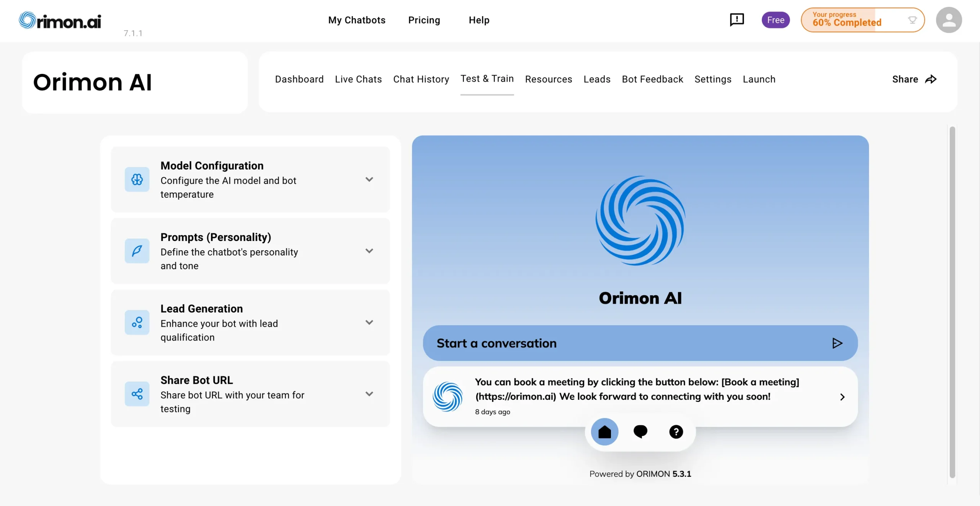
Task: Open the Bot Feedback tab
Action: 652,79
